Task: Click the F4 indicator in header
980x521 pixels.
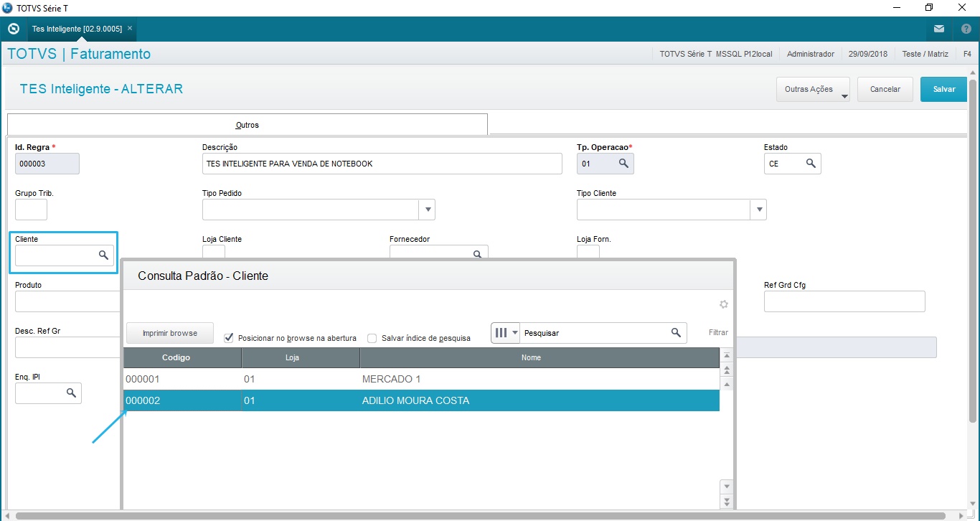Action: click(967, 54)
